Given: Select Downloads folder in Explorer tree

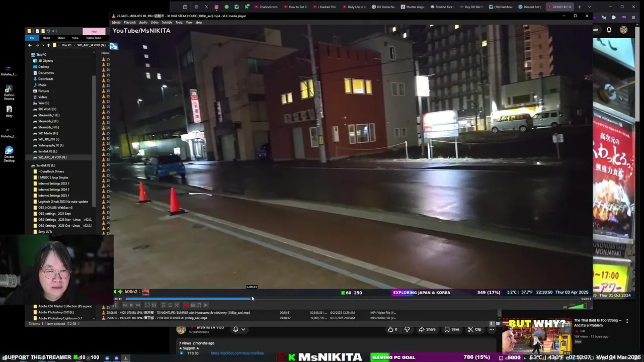Looking at the screenshot, I should (45, 79).
